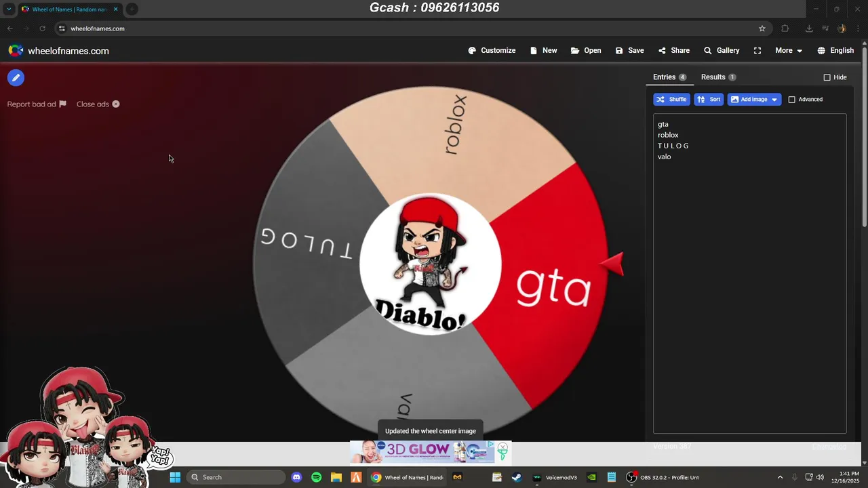Viewport: 868px width, 488px height.
Task: Click inside the entries text box
Action: pyautogui.click(x=749, y=274)
